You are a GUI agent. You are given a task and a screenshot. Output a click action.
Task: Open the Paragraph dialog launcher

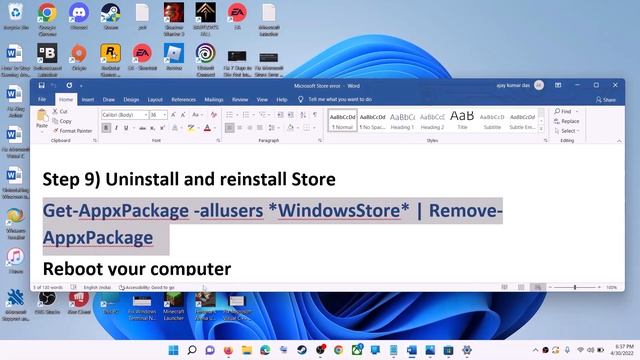[320, 140]
